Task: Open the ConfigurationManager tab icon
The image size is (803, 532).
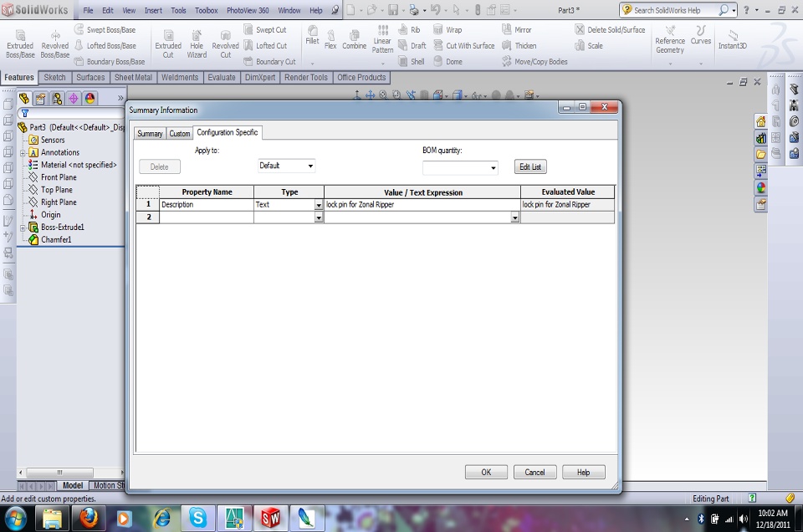Action: point(57,99)
